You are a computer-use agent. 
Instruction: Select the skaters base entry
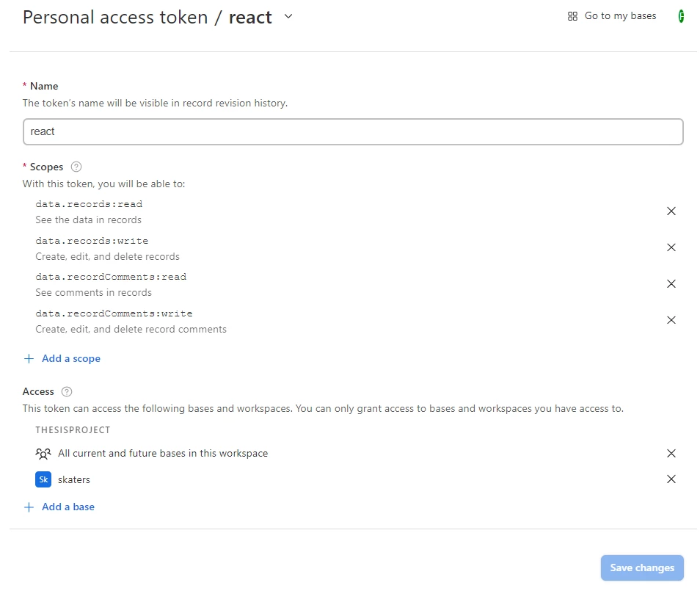pyautogui.click(x=74, y=479)
